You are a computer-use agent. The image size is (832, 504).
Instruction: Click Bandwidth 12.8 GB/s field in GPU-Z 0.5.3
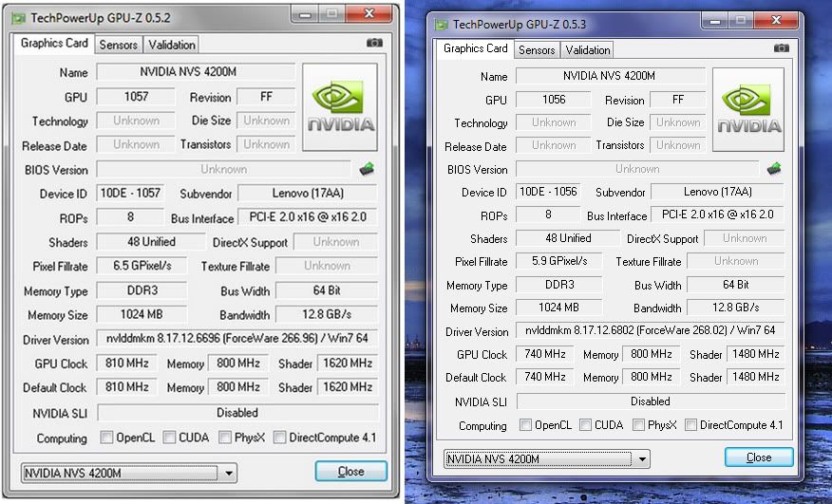point(735,308)
